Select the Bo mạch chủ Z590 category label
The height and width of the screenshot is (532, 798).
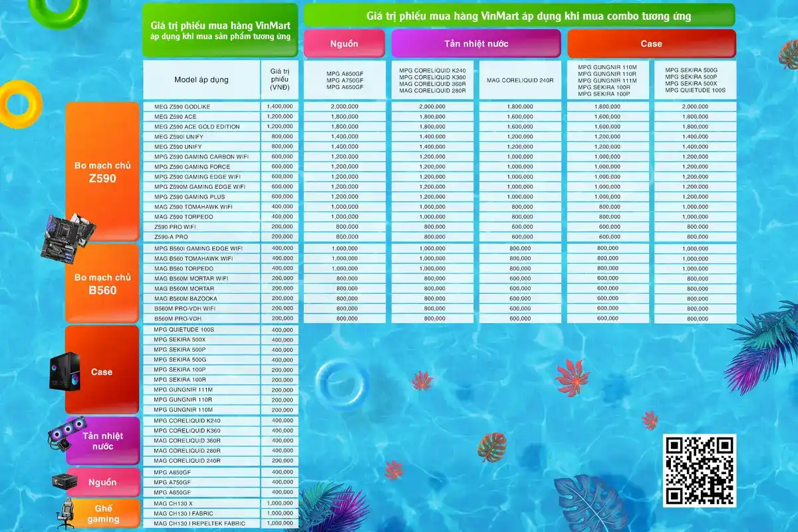click(102, 172)
